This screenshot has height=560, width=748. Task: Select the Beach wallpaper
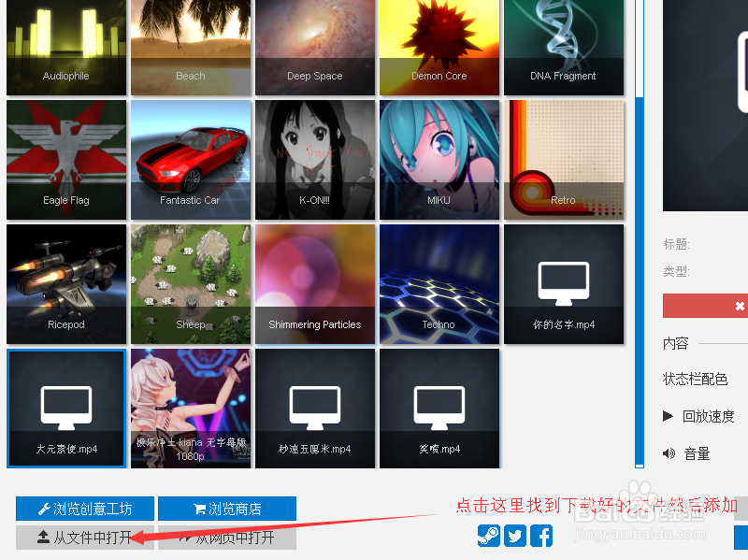(191, 48)
